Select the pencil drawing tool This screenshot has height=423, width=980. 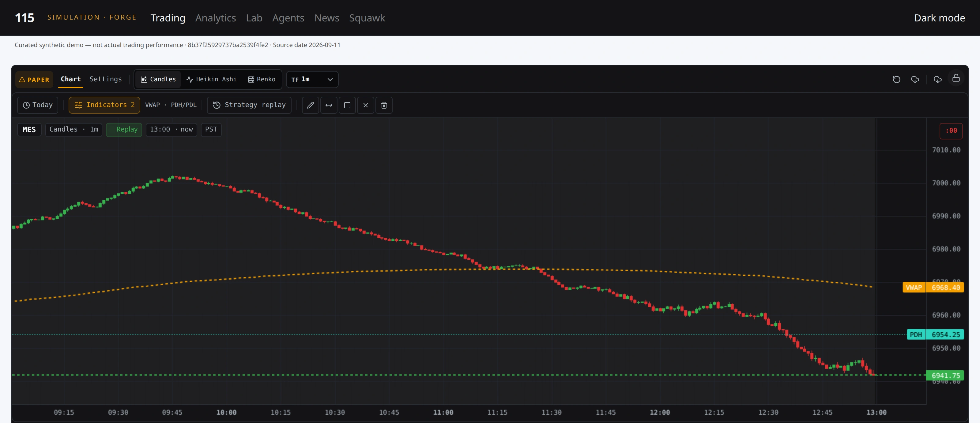(311, 105)
